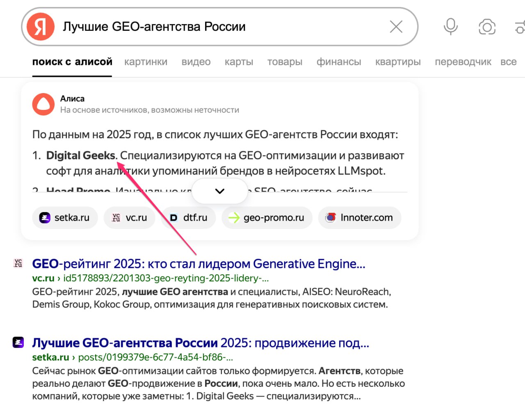Click 'На основе источников, возможны неточности' note

click(x=150, y=110)
